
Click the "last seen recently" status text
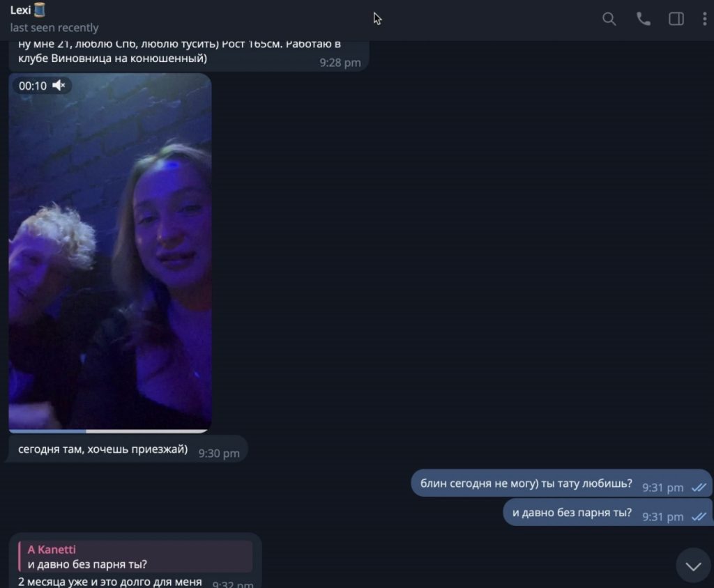(x=54, y=28)
